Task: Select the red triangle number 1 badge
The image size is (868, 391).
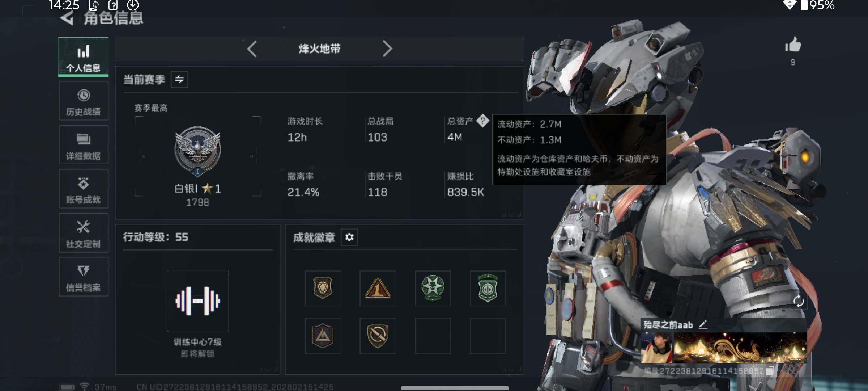Action: click(377, 288)
